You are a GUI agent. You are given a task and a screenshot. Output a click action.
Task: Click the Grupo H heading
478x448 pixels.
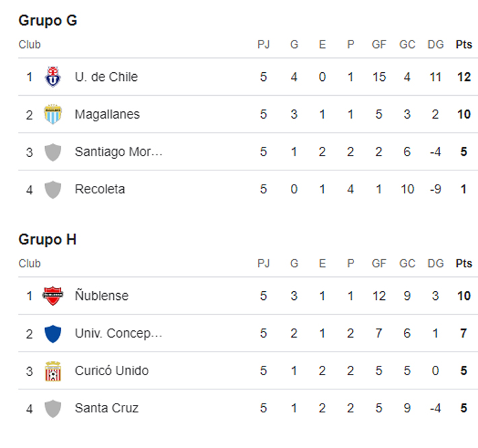tap(47, 239)
